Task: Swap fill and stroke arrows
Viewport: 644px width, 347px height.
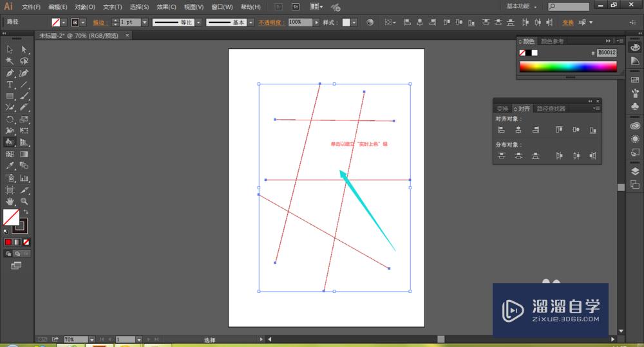Action: point(26,212)
